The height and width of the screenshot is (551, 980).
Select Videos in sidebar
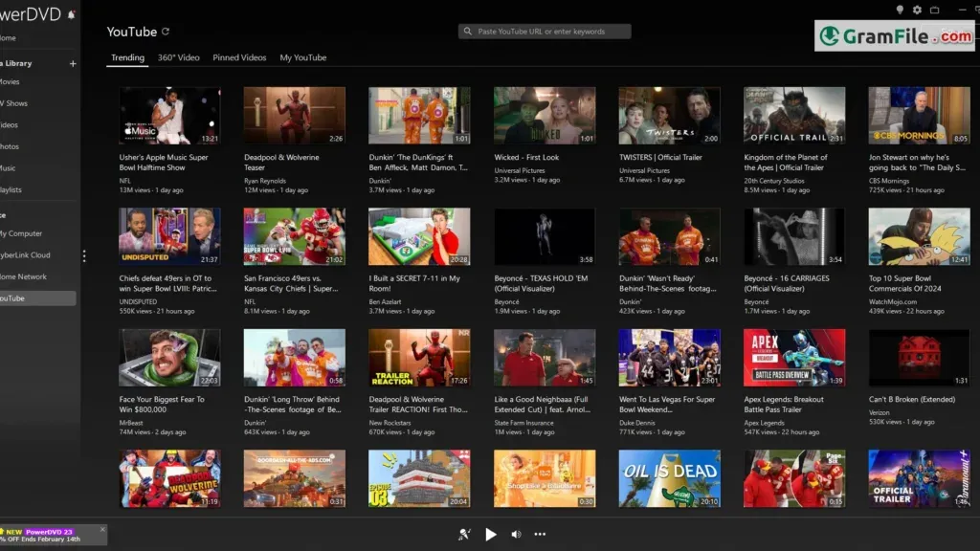(x=9, y=125)
